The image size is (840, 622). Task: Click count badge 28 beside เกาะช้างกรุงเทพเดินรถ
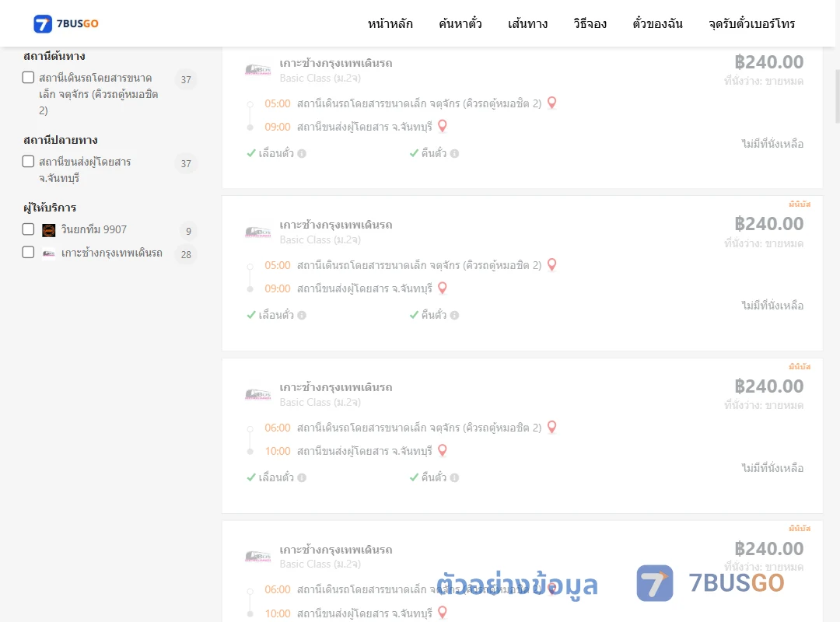[186, 254]
